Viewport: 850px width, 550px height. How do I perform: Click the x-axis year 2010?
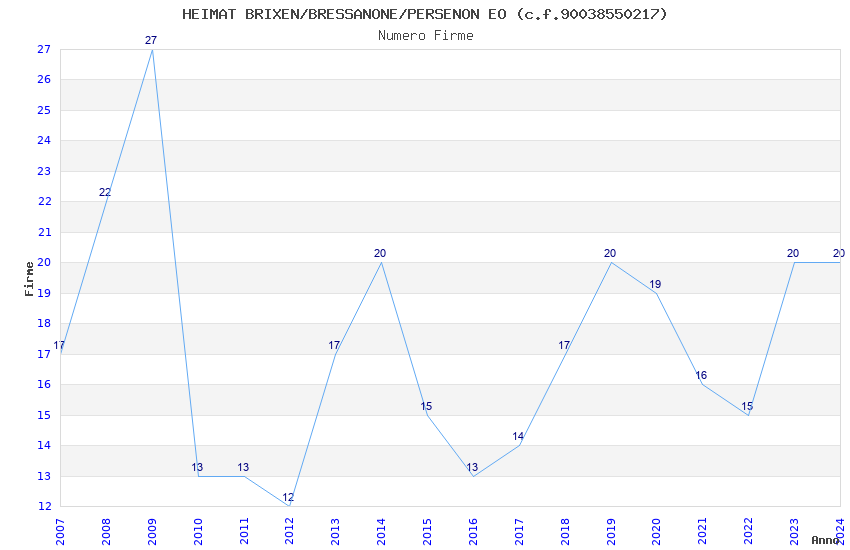pos(198,532)
